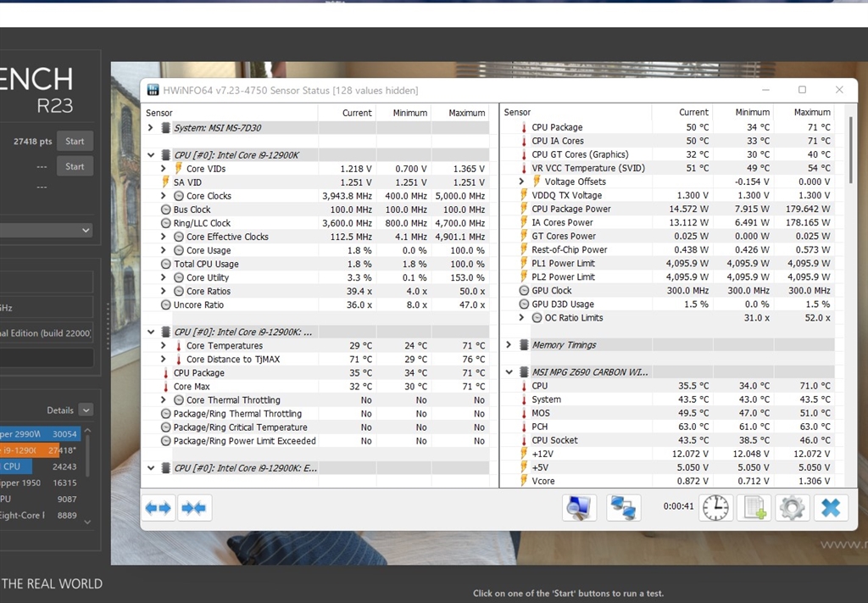The width and height of the screenshot is (868, 603).
Task: Click the chip icon beside Memory Timings
Action: pyautogui.click(x=523, y=345)
